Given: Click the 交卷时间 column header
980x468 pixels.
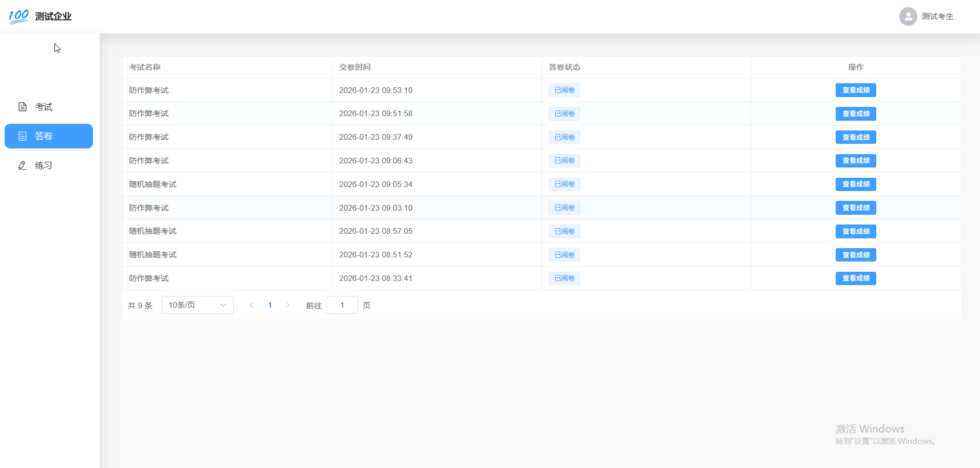Looking at the screenshot, I should coord(355,67).
